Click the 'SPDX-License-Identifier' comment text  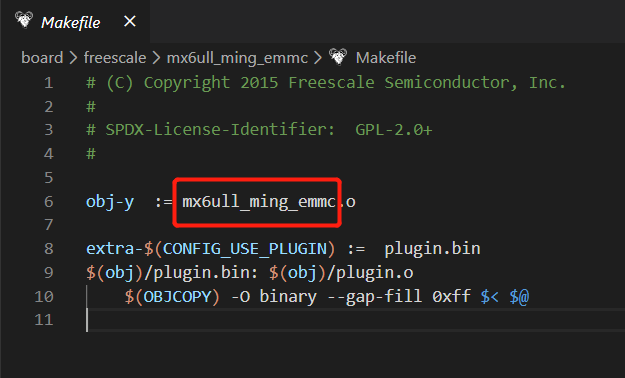coord(220,130)
